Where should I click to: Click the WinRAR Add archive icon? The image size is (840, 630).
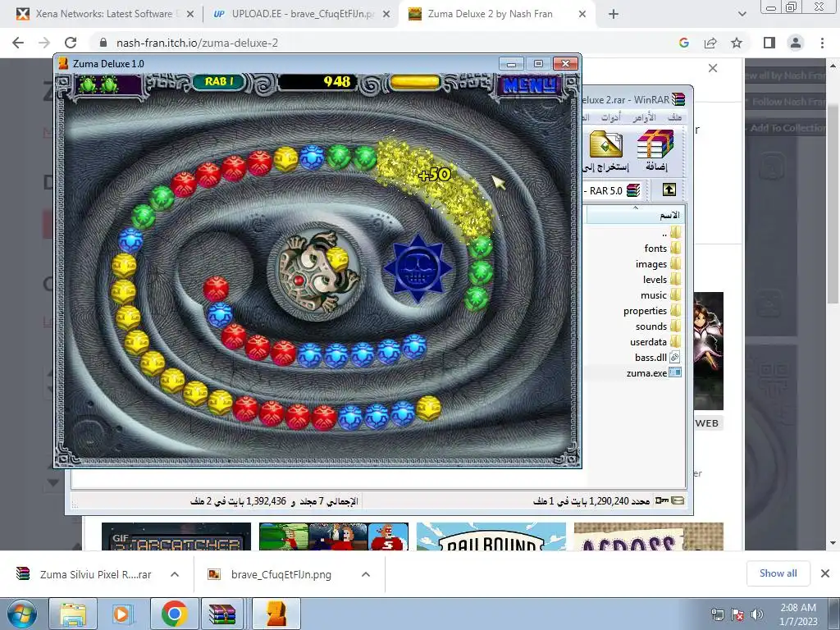pos(655,151)
